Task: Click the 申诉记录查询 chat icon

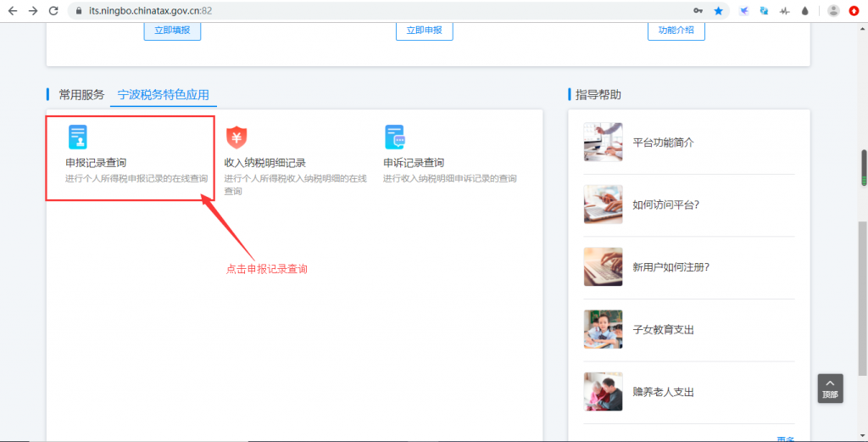Action: click(x=395, y=137)
